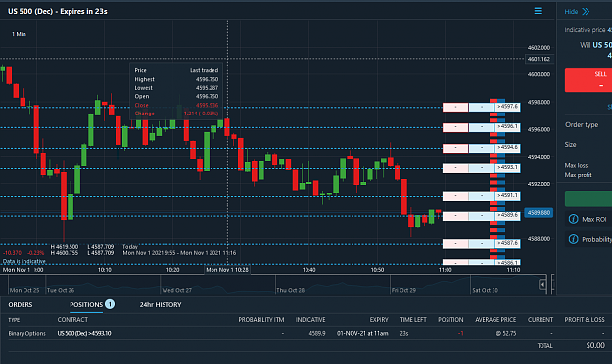Select the >4591.1 strike label
The height and width of the screenshot is (364, 612).
click(x=507, y=195)
